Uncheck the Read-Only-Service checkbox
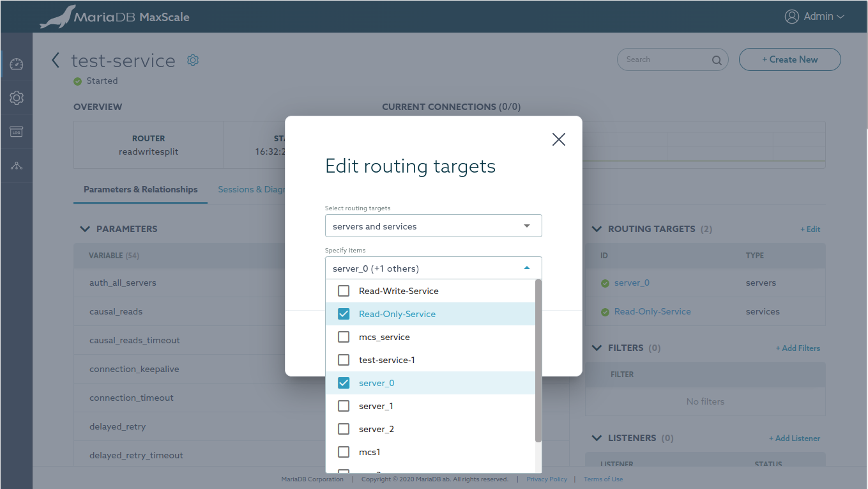Image resolution: width=868 pixels, height=489 pixels. click(x=344, y=314)
